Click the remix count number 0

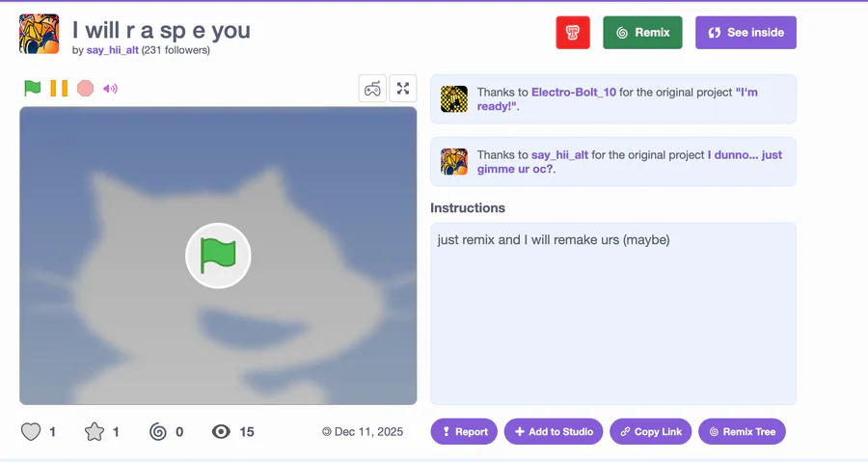point(179,431)
